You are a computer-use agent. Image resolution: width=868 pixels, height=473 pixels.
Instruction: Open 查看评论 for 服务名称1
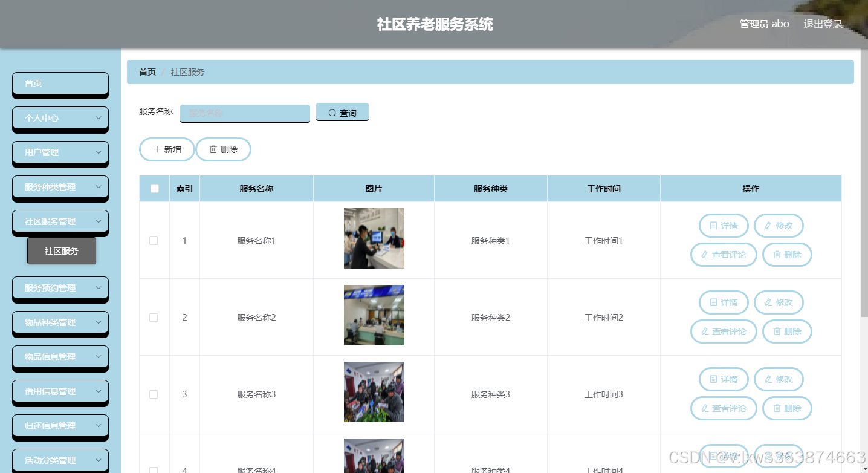click(724, 254)
